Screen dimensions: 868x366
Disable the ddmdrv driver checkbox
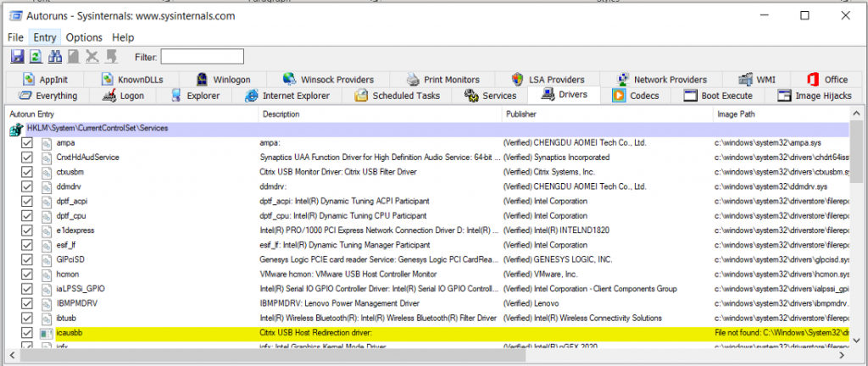pos(26,187)
